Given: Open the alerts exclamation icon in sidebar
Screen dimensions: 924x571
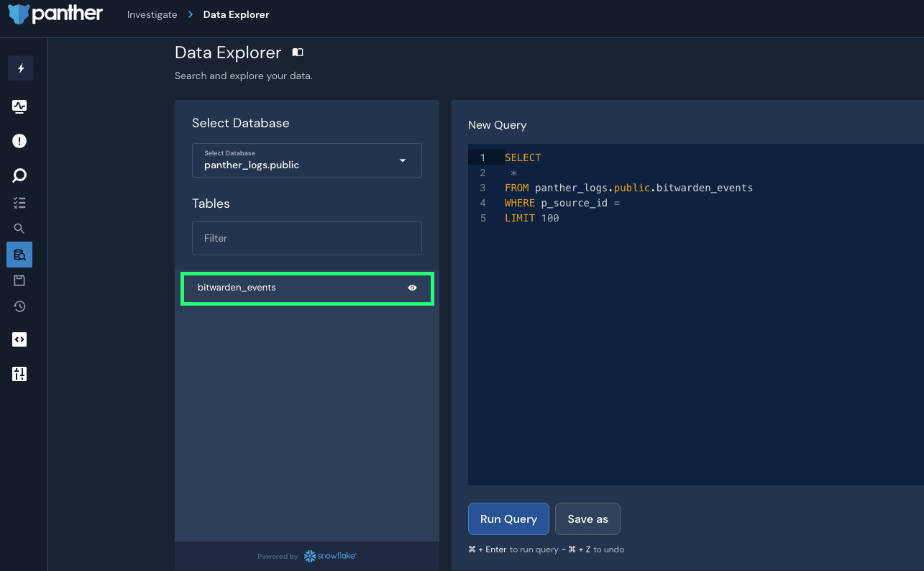Looking at the screenshot, I should (x=19, y=140).
